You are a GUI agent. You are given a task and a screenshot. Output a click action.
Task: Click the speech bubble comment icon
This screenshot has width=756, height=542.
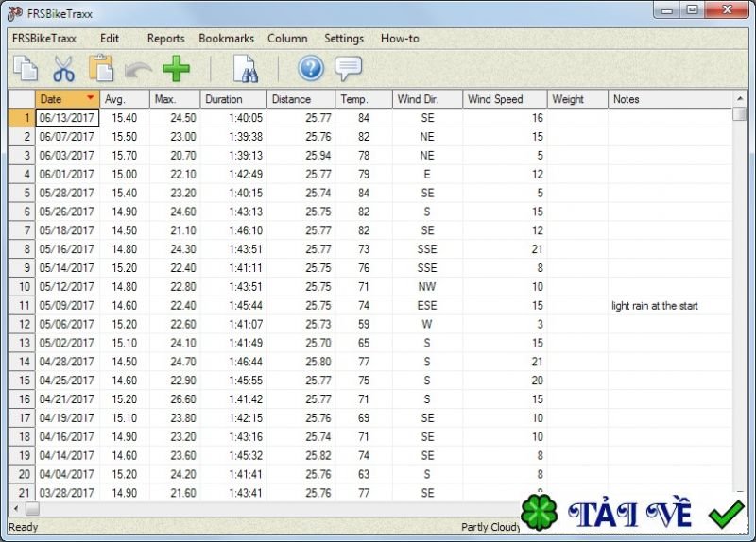click(x=348, y=68)
